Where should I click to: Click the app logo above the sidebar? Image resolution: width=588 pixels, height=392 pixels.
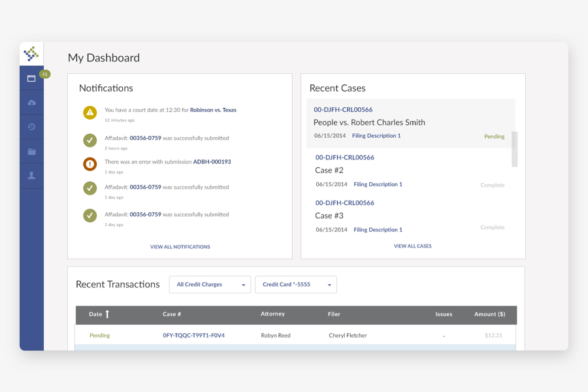point(31,52)
